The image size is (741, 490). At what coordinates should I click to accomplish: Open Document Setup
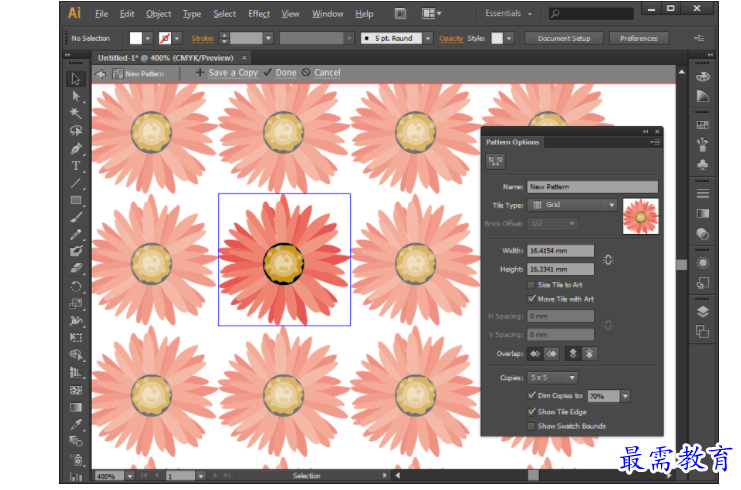[x=564, y=38]
